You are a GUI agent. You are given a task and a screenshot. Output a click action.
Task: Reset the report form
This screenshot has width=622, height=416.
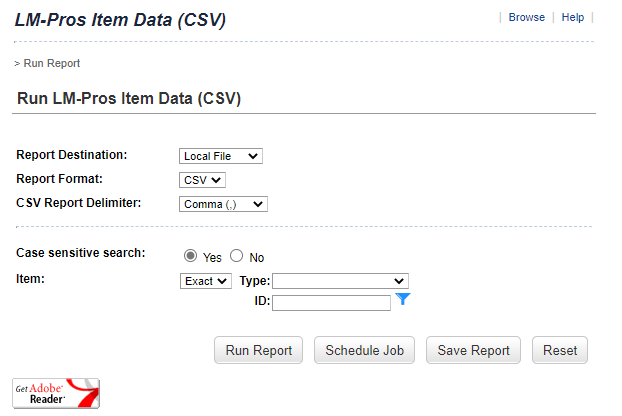560,350
